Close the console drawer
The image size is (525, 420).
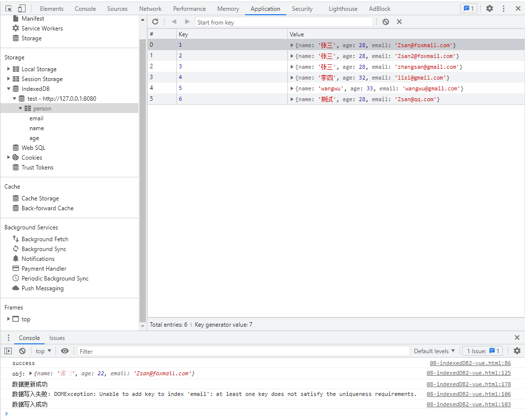(x=517, y=337)
